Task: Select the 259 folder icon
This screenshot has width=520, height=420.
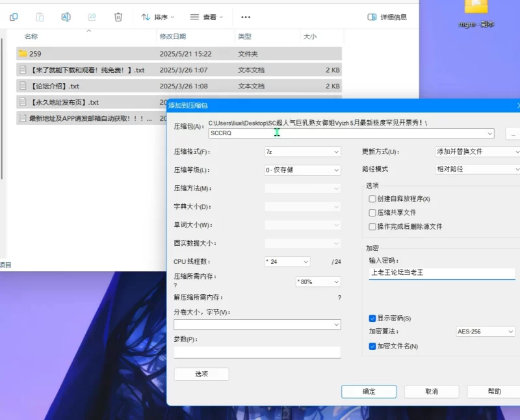Action: tap(23, 53)
